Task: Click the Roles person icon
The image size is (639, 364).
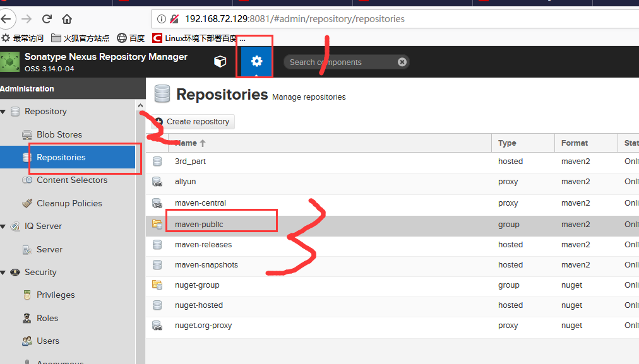Action: point(27,318)
